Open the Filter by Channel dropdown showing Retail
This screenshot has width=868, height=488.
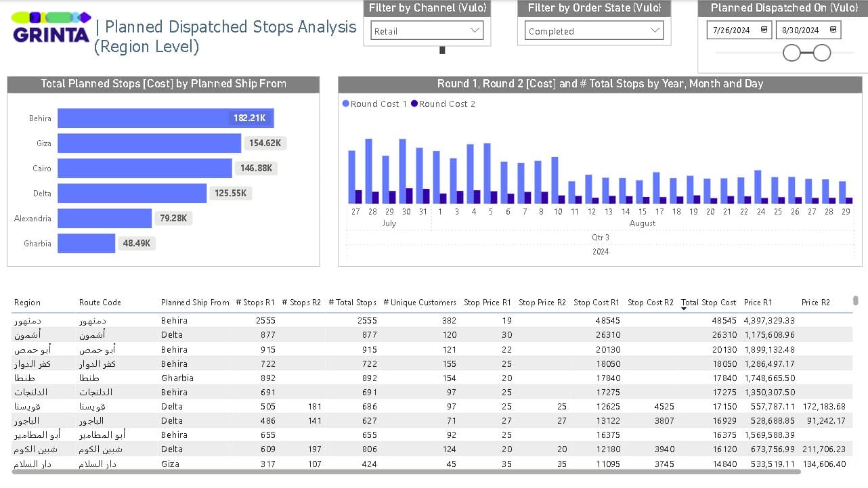[x=427, y=30]
